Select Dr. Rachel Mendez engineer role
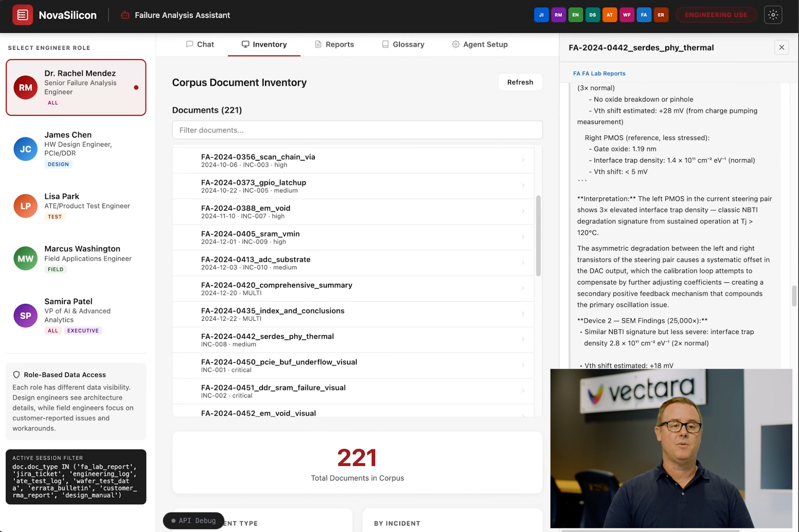The height and width of the screenshot is (532, 799). [76, 87]
